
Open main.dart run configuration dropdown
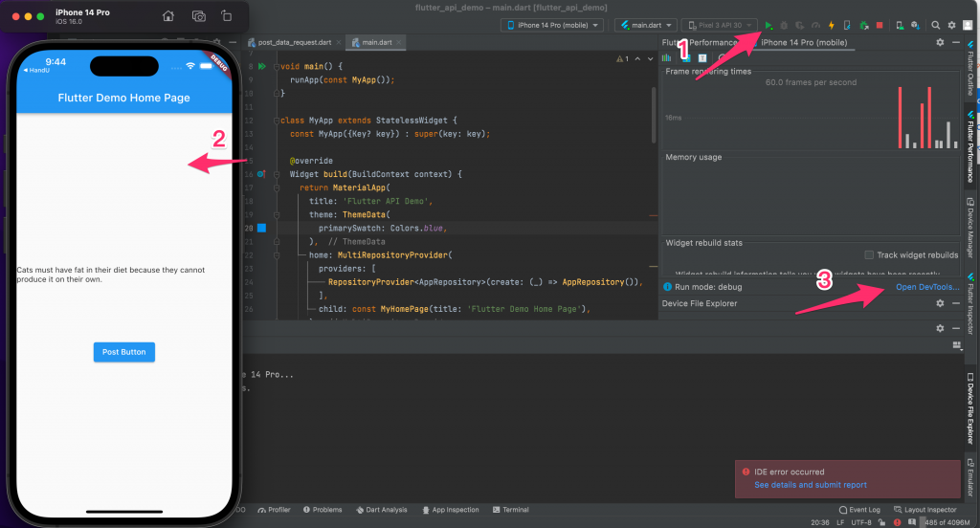646,26
